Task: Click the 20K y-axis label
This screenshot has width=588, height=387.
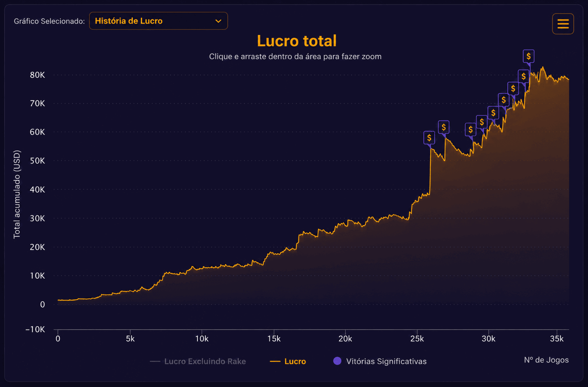Action: coord(37,247)
